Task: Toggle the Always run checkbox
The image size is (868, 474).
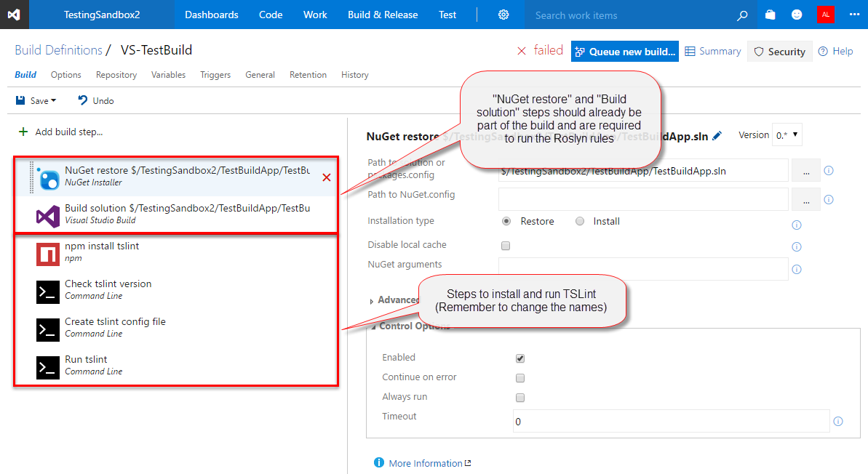Action: tap(520, 398)
